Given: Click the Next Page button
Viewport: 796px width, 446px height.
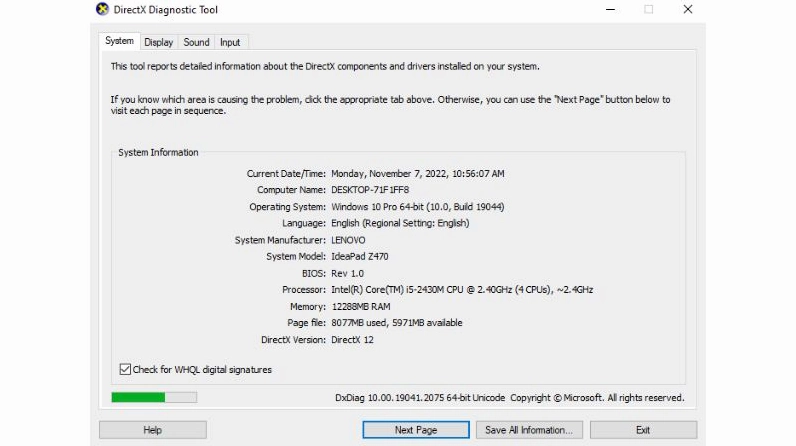Looking at the screenshot, I should 416,430.
